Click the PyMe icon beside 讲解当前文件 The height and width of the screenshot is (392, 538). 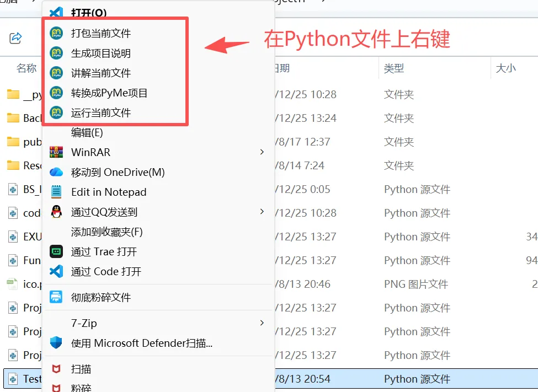pyautogui.click(x=56, y=73)
